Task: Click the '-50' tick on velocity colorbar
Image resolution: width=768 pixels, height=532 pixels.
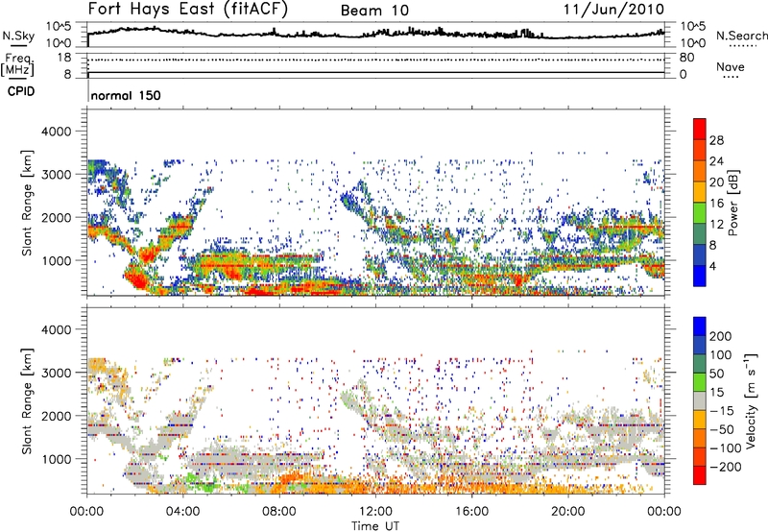Action: (722, 429)
